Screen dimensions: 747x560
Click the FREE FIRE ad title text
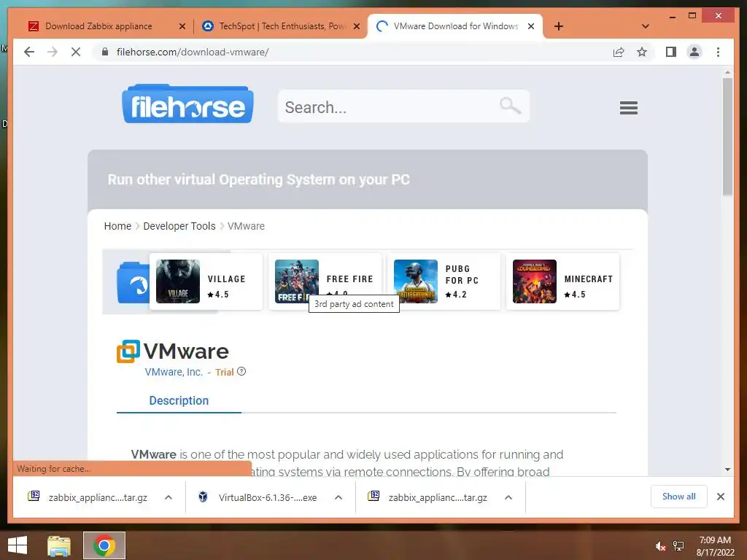[349, 279]
